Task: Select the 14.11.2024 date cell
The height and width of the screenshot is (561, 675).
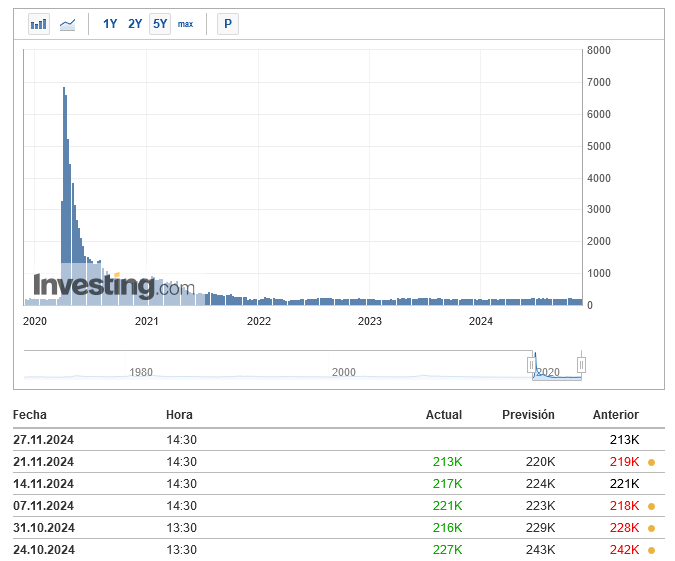Action: click(x=43, y=484)
